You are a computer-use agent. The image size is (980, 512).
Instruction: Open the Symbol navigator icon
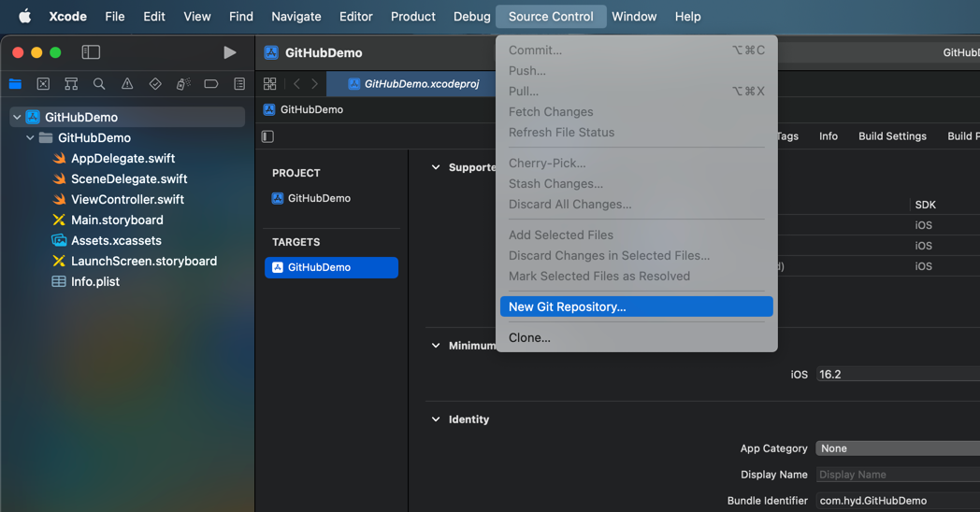(71, 84)
